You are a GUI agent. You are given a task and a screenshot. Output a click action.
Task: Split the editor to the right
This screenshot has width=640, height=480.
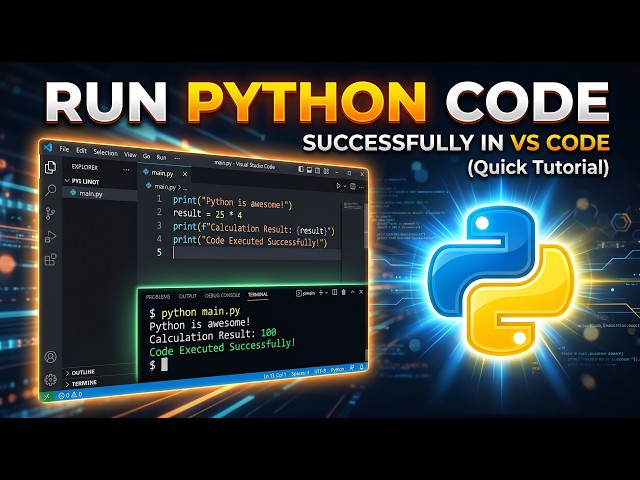click(x=353, y=187)
